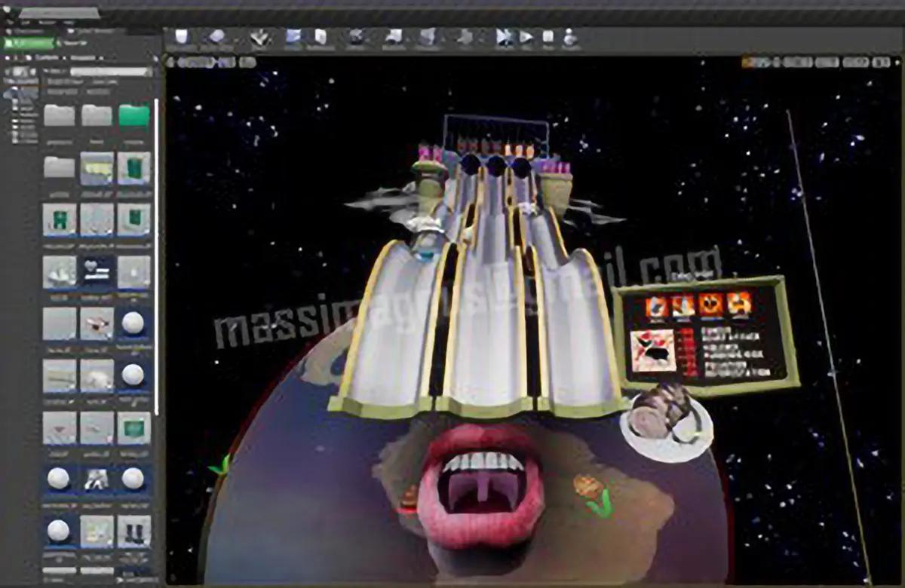905x588 pixels.
Task: Toggle the orange snapping icon in viewport corner
Action: tap(747, 63)
